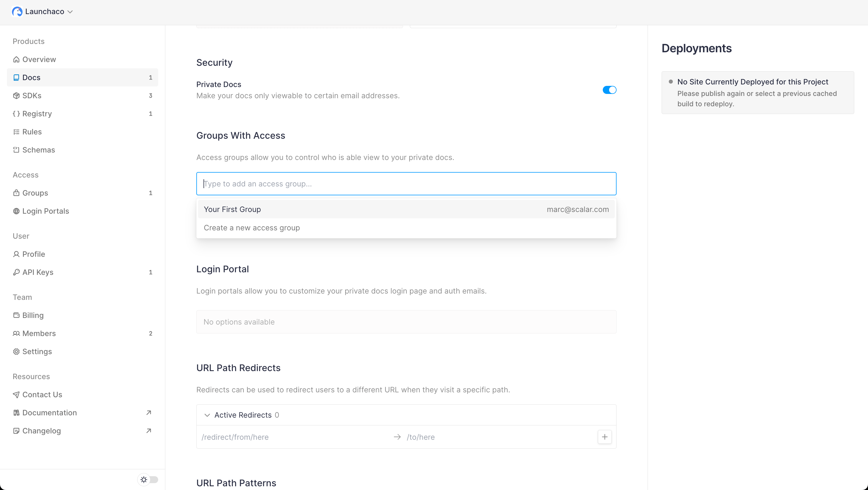Click the Docs count badge 1
This screenshot has width=868, height=490.
tap(151, 78)
